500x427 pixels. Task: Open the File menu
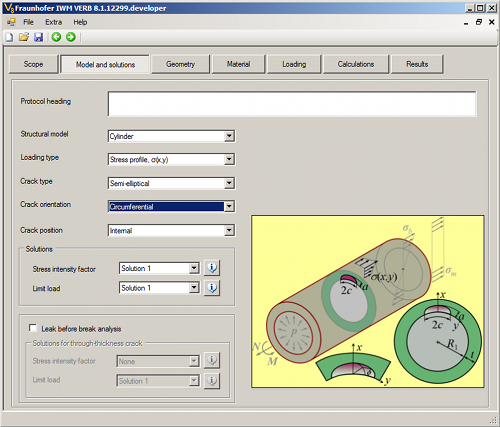(x=28, y=22)
